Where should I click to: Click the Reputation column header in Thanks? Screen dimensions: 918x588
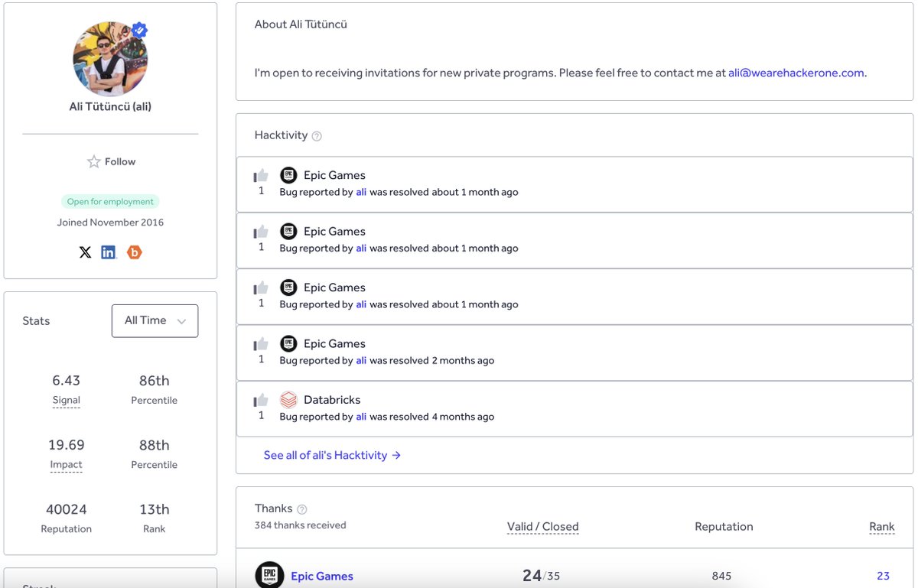point(724,526)
